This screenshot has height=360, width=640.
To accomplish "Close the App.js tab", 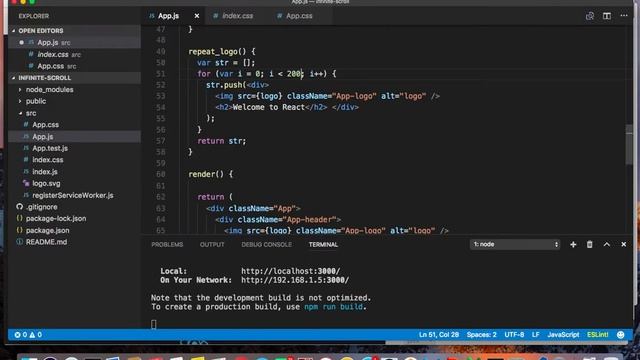I will point(197,16).
